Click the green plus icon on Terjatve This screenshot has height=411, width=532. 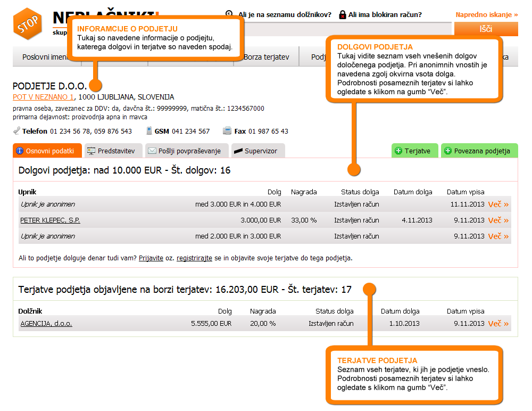[398, 151]
